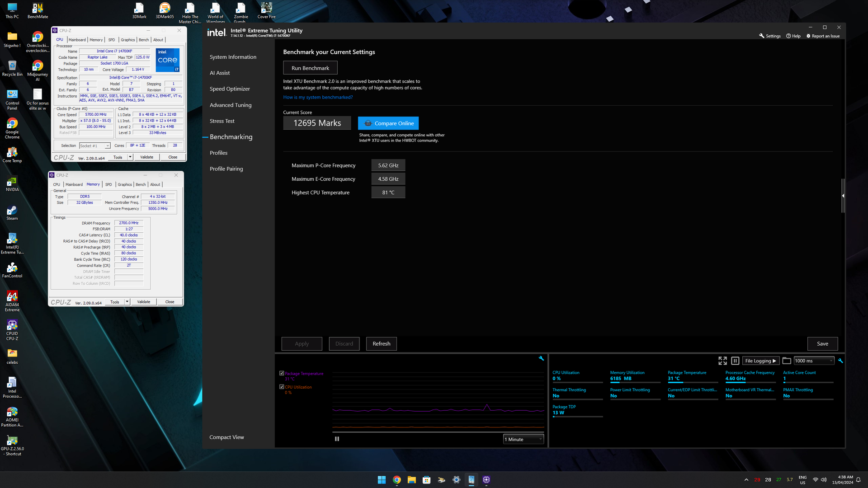Screen dimensions: 868x488
Task: Switch to Compact View
Action: point(226,437)
